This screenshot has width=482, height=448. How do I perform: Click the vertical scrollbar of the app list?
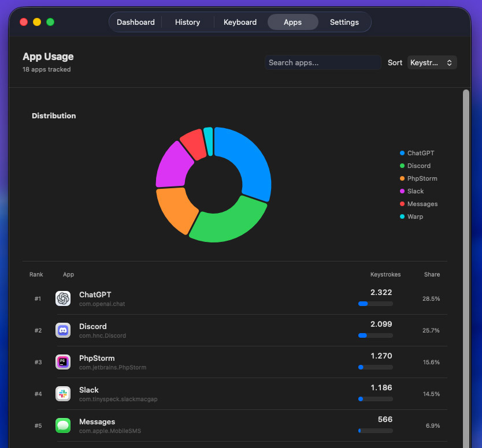click(466, 267)
